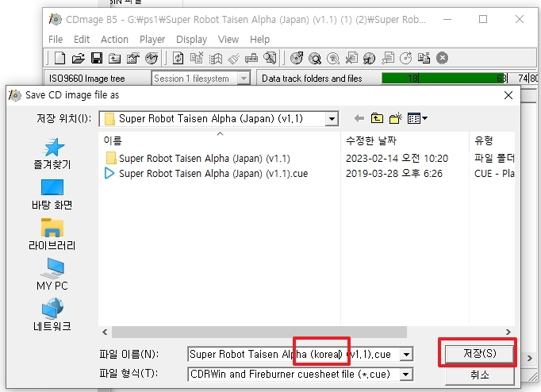
Task: Click the properties sheet toolbar icon
Action: point(133,58)
